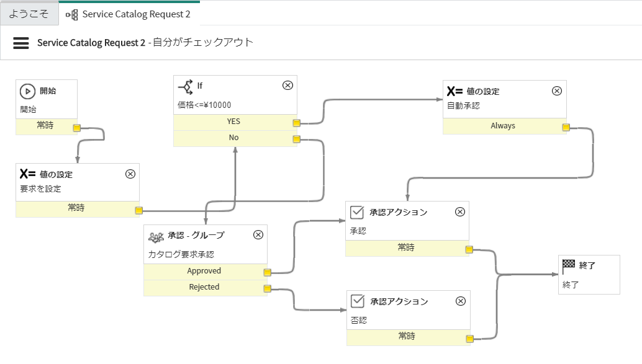Click the checkbox icon on the 承認 action
Viewport: 642px width, 364px height.
(x=357, y=211)
